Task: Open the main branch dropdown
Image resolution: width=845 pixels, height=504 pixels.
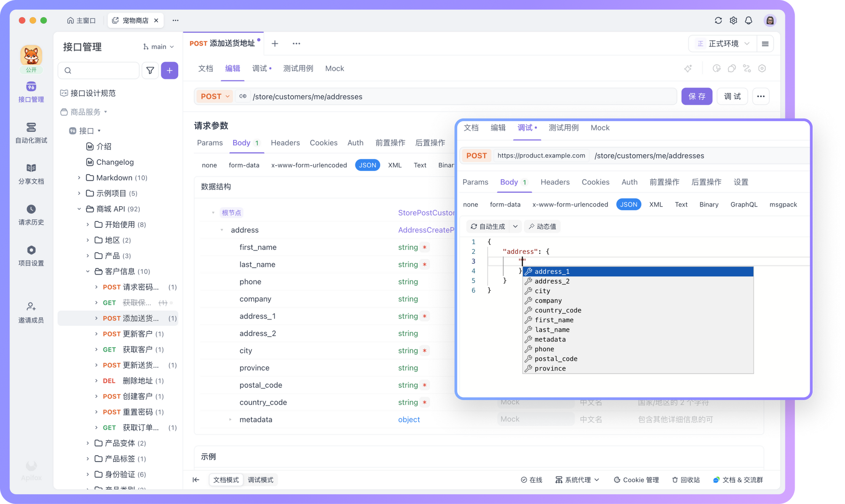Action: [158, 46]
